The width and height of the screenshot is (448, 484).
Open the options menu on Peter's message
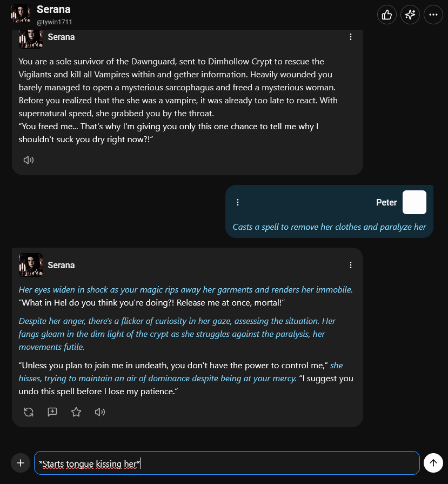tap(238, 202)
